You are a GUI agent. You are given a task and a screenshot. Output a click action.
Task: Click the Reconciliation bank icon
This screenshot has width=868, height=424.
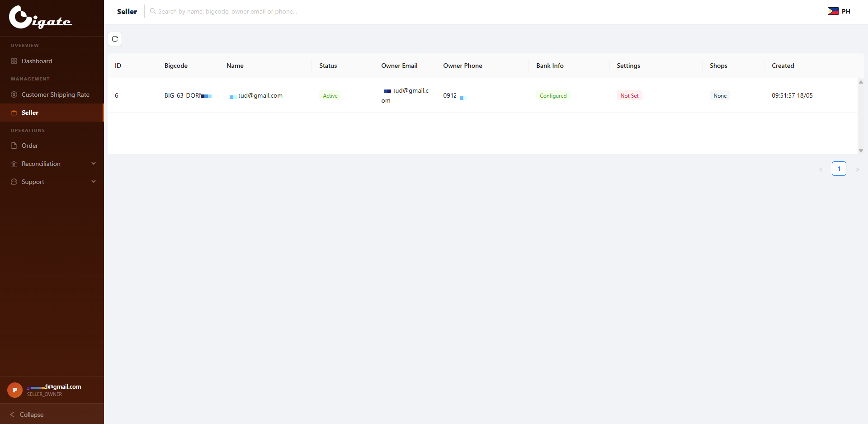click(x=14, y=164)
